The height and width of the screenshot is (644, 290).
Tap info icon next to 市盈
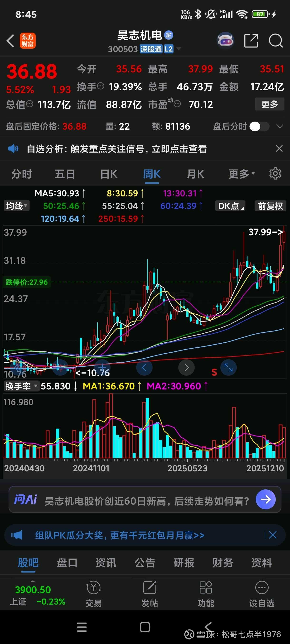(177, 104)
